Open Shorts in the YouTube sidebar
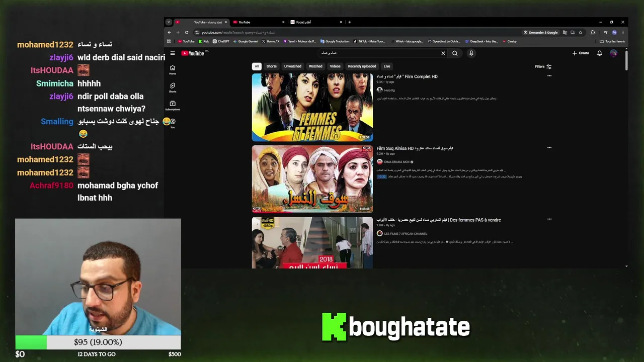Viewport: 644px width, 362px height. tap(173, 87)
